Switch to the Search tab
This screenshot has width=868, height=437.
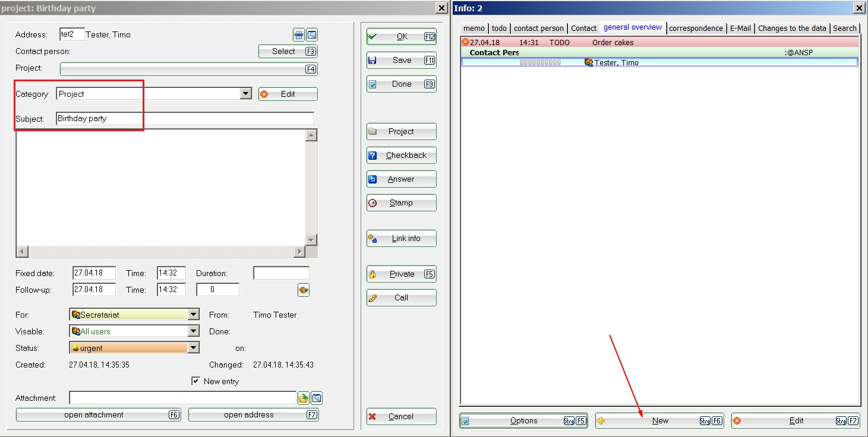coord(845,28)
